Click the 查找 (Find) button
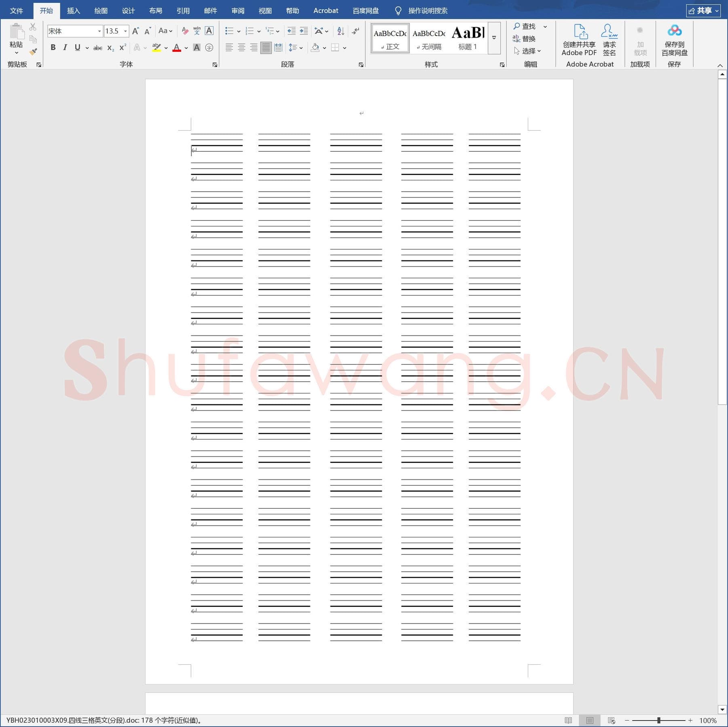This screenshot has height=727, width=728. (x=525, y=26)
